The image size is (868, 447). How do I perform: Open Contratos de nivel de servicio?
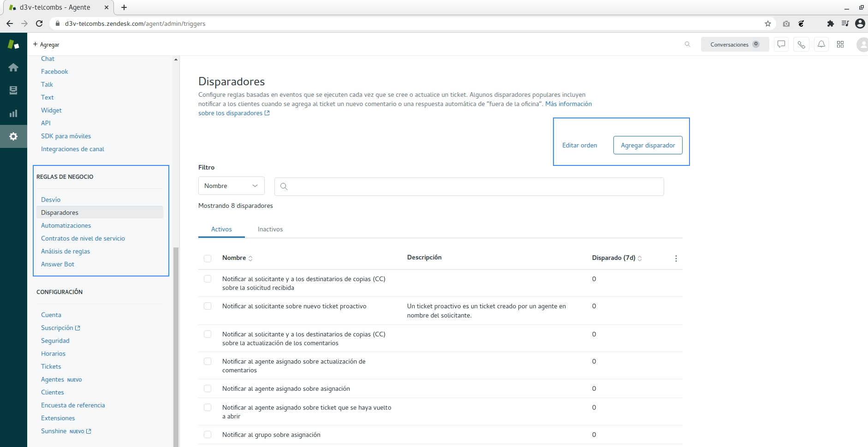(83, 238)
